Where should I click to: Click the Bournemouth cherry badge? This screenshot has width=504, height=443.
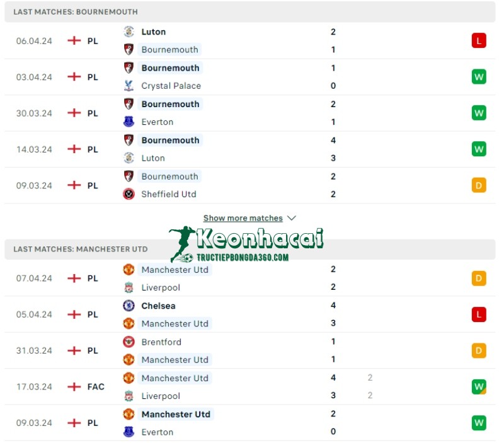pos(129,67)
